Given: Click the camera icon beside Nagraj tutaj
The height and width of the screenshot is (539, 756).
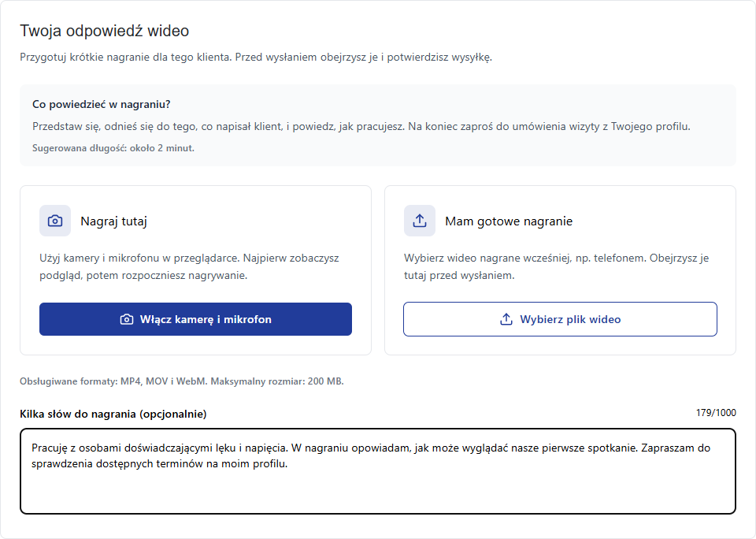Looking at the screenshot, I should click(55, 221).
